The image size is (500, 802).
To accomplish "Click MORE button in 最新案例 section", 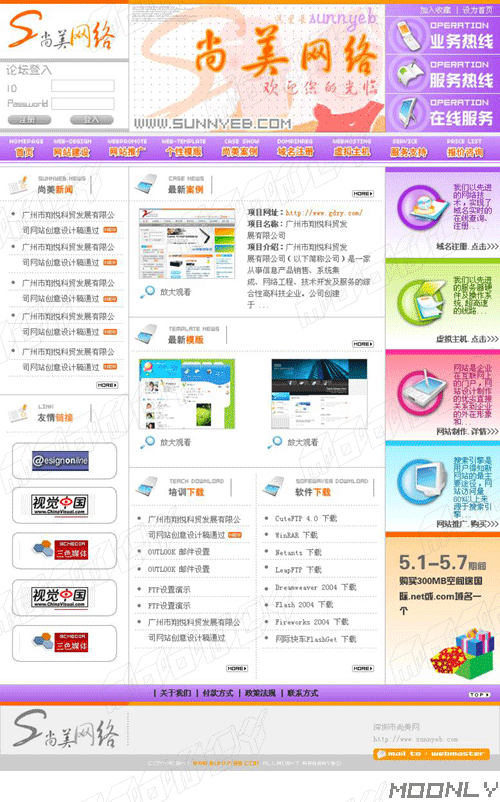I will pos(363,194).
